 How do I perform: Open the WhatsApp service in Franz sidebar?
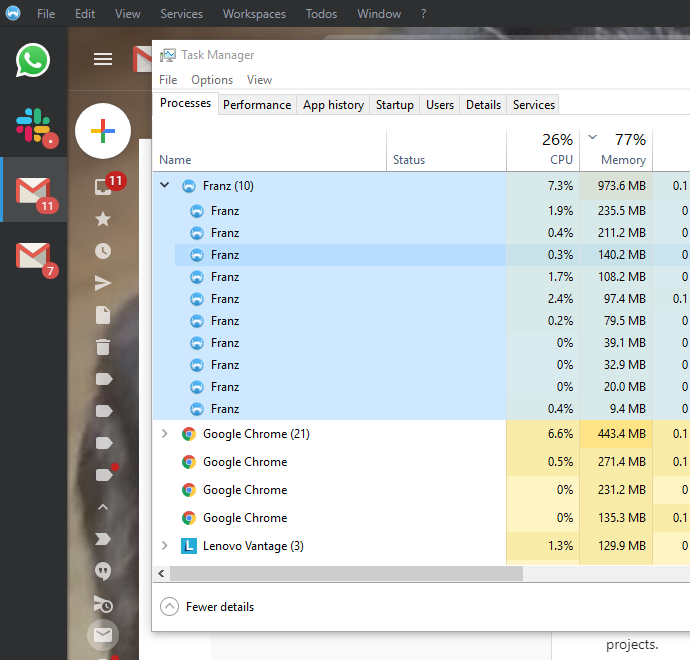point(33,60)
